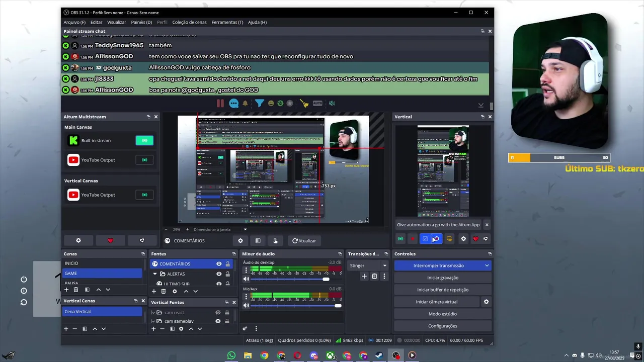Image resolution: width=644 pixels, height=362 pixels.
Task: Open the Vertical panel settings gear
Action: [x=463, y=239]
